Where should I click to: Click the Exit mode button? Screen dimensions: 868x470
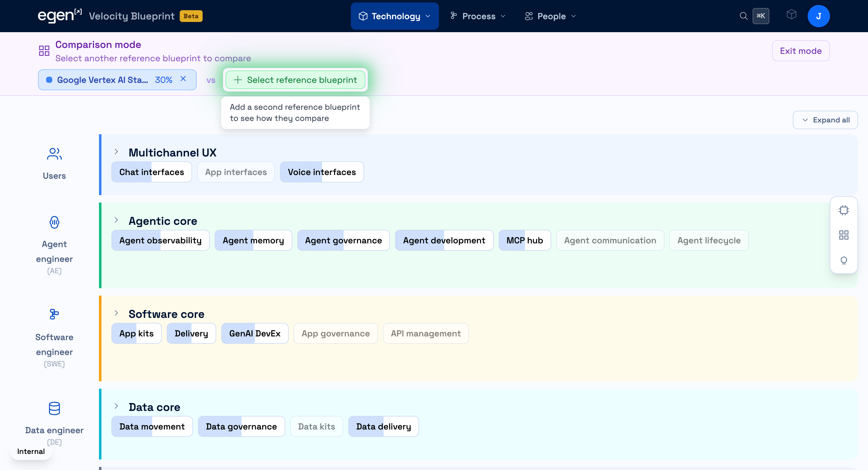(x=800, y=51)
